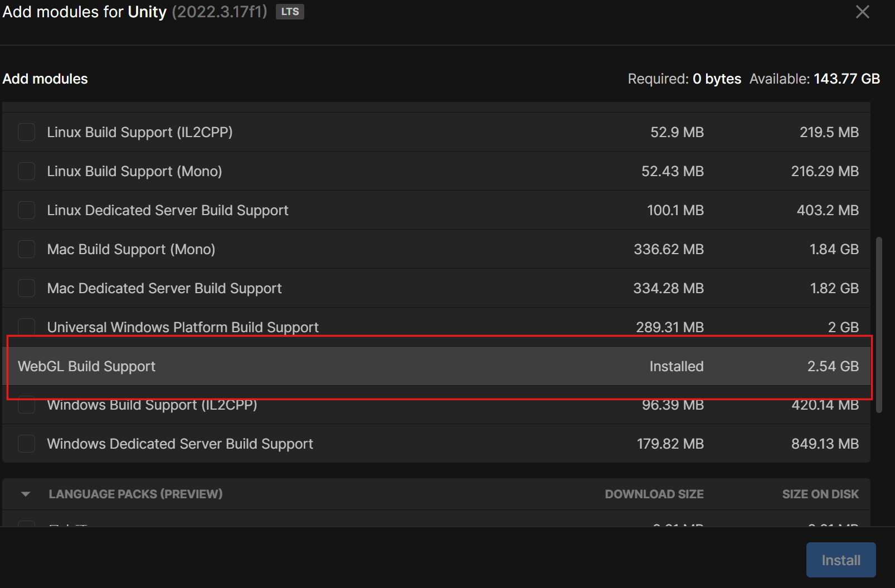Click the 334.28 MB download size
This screenshot has height=588, width=895.
668,288
